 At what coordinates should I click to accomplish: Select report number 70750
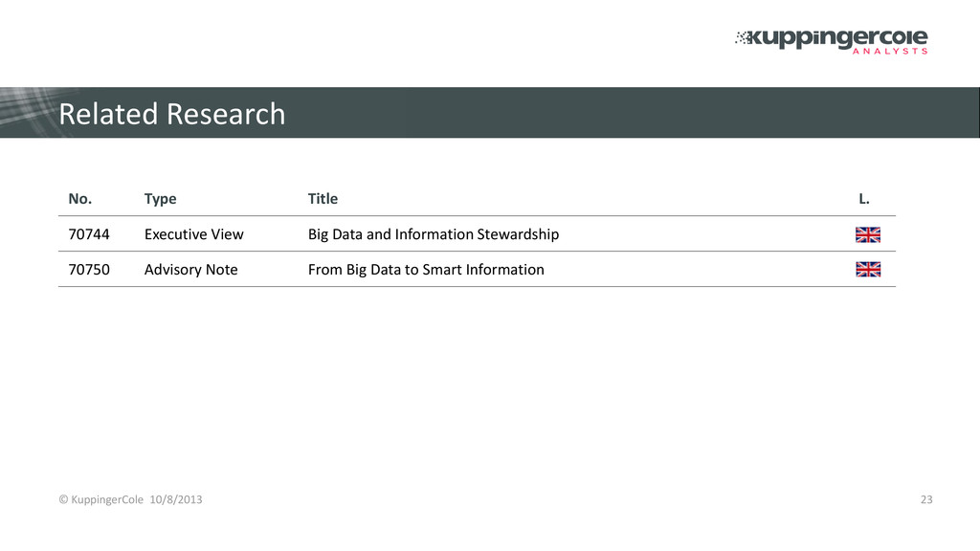pos(89,269)
